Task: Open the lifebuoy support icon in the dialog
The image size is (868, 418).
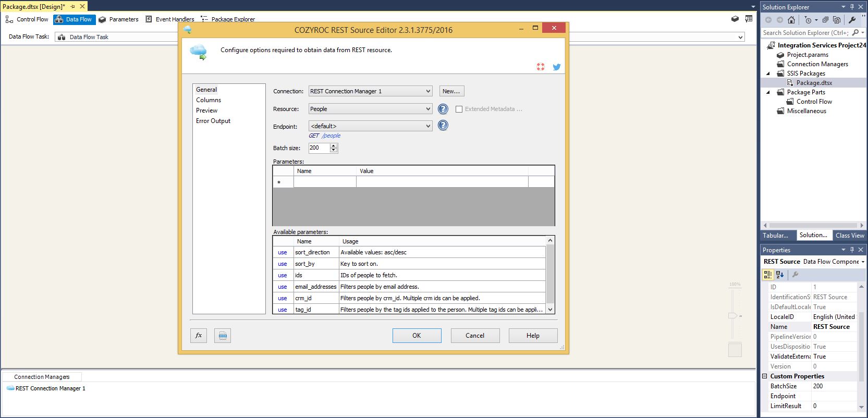Action: [541, 67]
